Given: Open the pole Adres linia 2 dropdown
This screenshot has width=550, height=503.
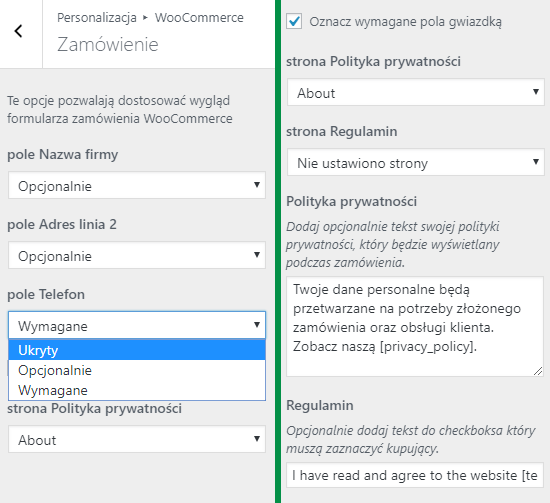Looking at the screenshot, I should (137, 255).
